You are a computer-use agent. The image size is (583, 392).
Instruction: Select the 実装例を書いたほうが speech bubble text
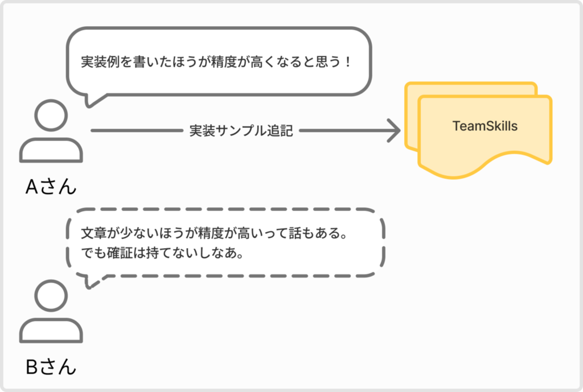pos(215,61)
